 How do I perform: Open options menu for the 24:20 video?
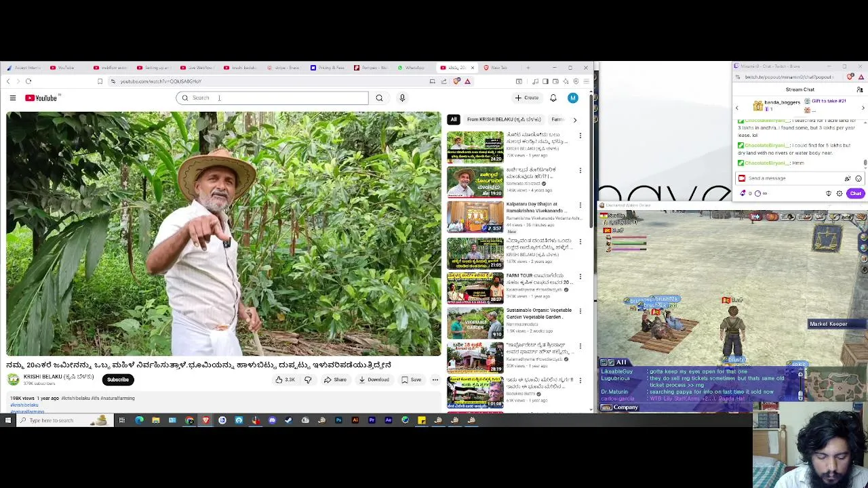(x=580, y=136)
